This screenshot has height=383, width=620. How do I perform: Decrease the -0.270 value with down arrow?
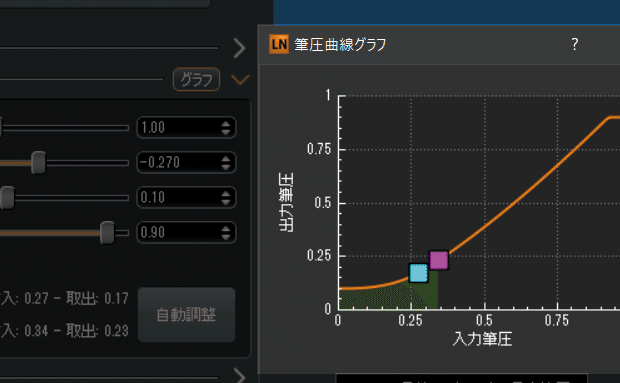click(x=226, y=166)
